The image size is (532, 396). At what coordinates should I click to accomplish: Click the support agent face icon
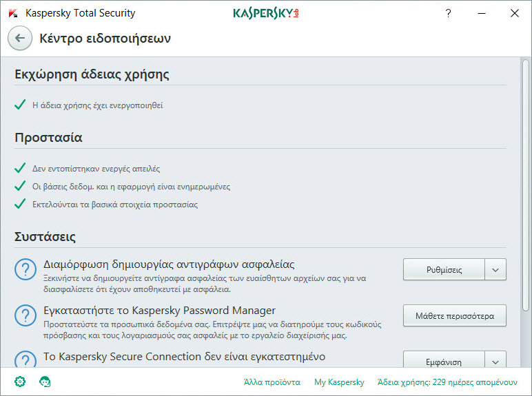click(x=45, y=381)
